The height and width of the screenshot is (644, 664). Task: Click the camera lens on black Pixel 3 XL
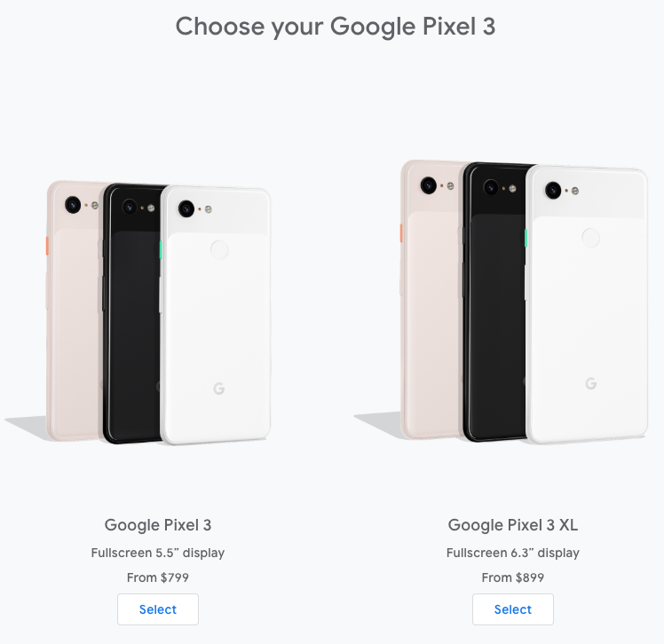[x=491, y=187]
